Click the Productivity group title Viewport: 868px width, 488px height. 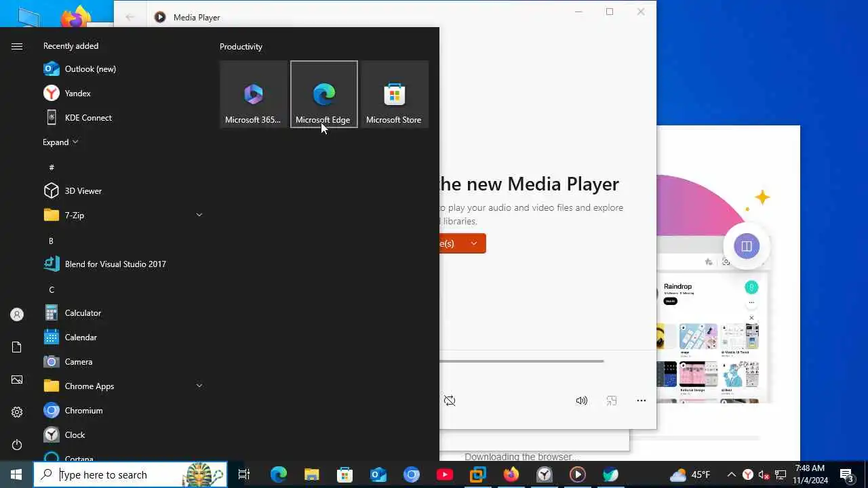[241, 47]
